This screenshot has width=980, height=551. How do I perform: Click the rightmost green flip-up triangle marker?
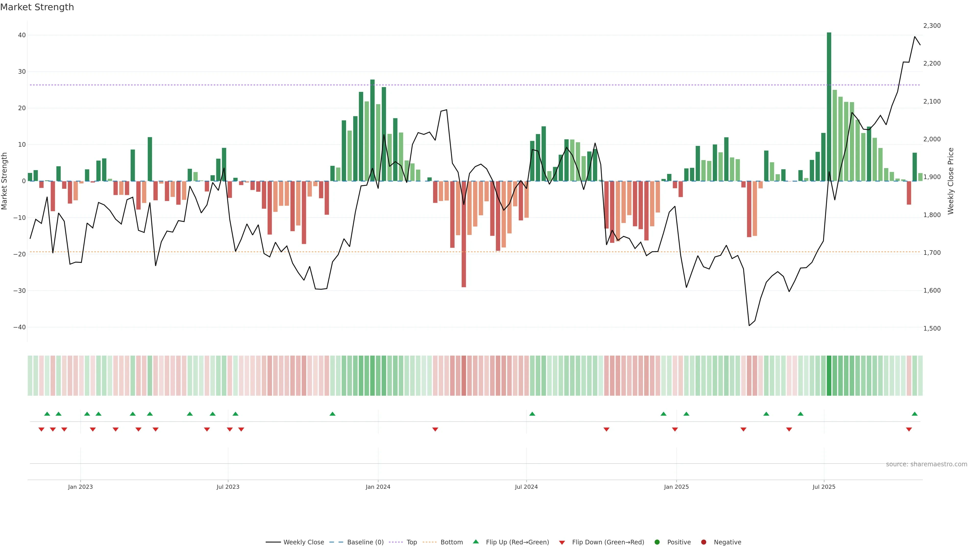915,414
